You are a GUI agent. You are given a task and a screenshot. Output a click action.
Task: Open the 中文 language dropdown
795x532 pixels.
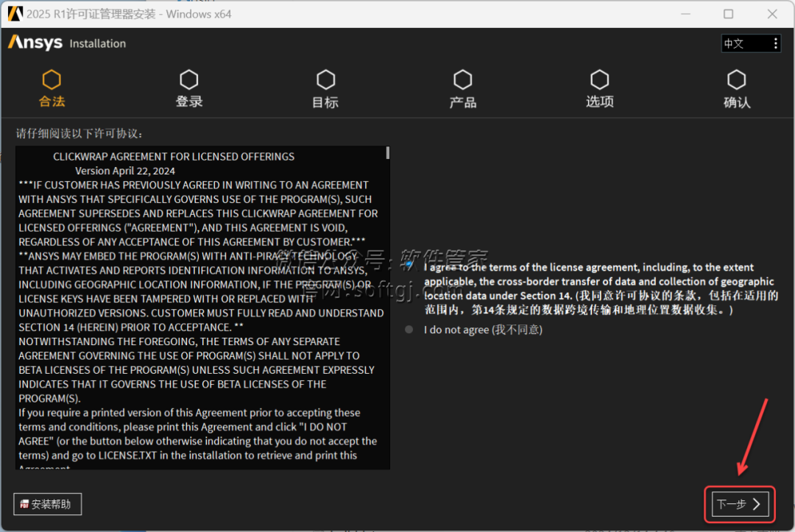click(751, 43)
